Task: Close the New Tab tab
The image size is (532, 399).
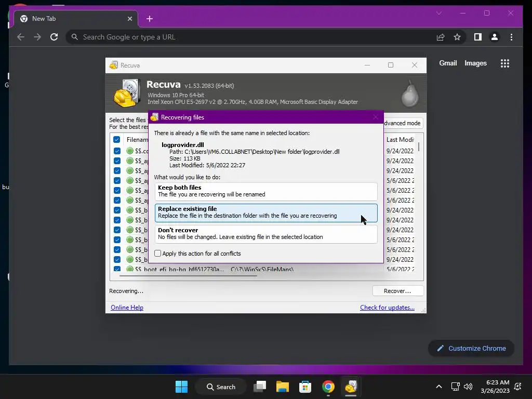Action: [129, 19]
